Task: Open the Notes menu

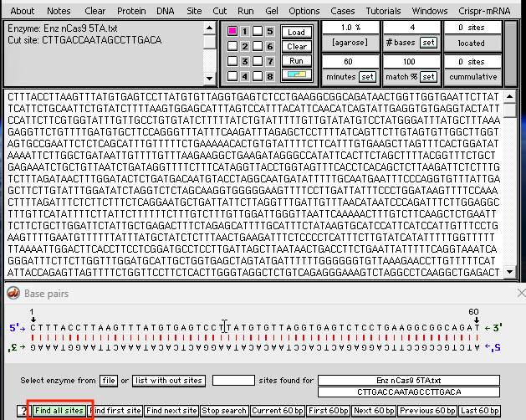Action: (59, 11)
